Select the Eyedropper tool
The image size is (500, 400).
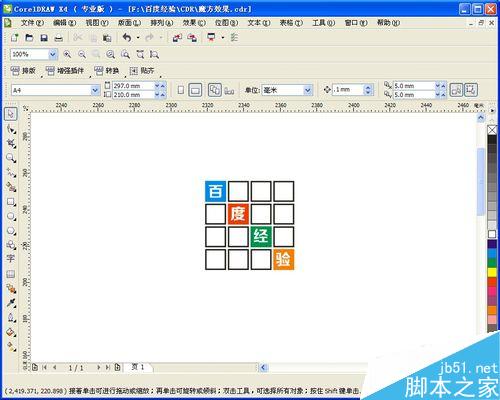11,303
